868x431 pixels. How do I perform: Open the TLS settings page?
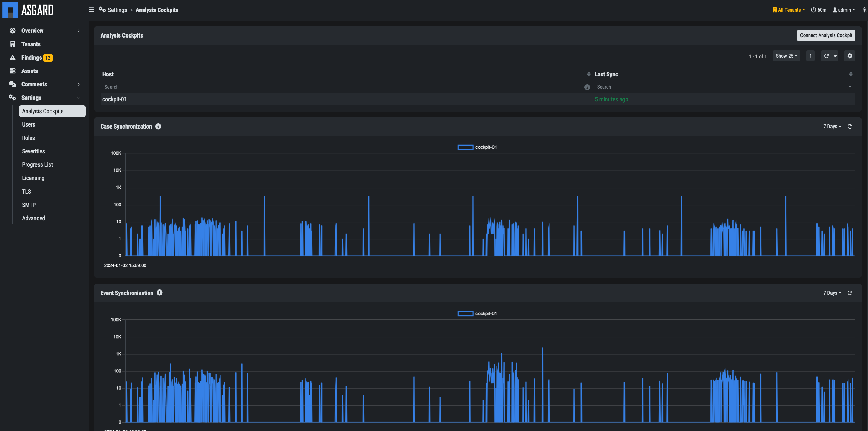(x=27, y=192)
